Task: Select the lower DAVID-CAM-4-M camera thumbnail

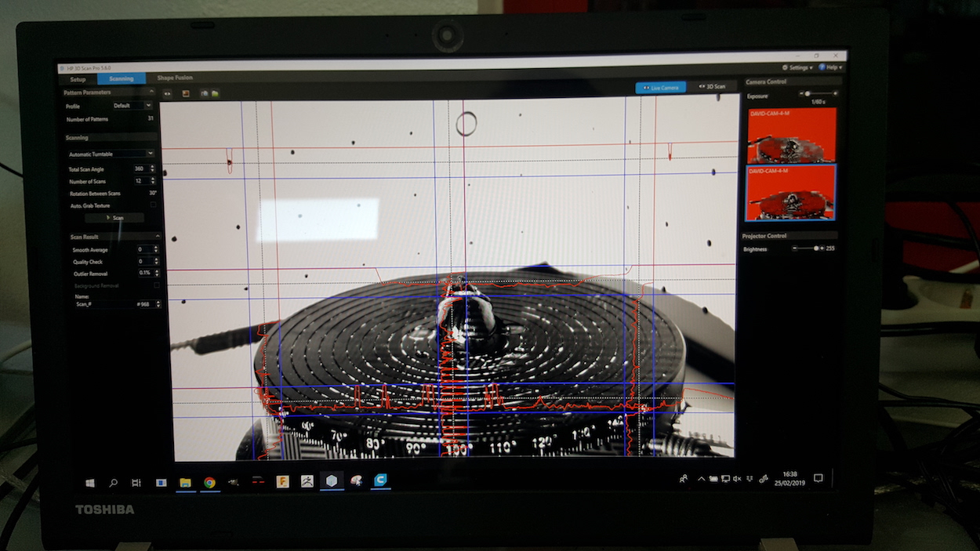Action: click(x=790, y=193)
